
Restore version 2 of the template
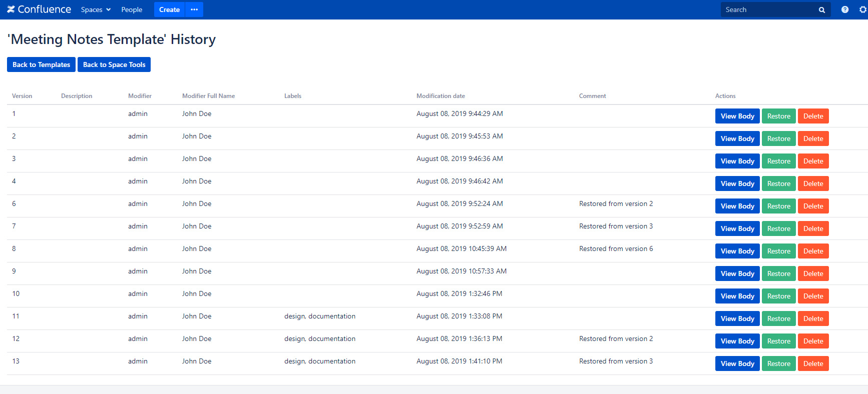[x=778, y=138]
